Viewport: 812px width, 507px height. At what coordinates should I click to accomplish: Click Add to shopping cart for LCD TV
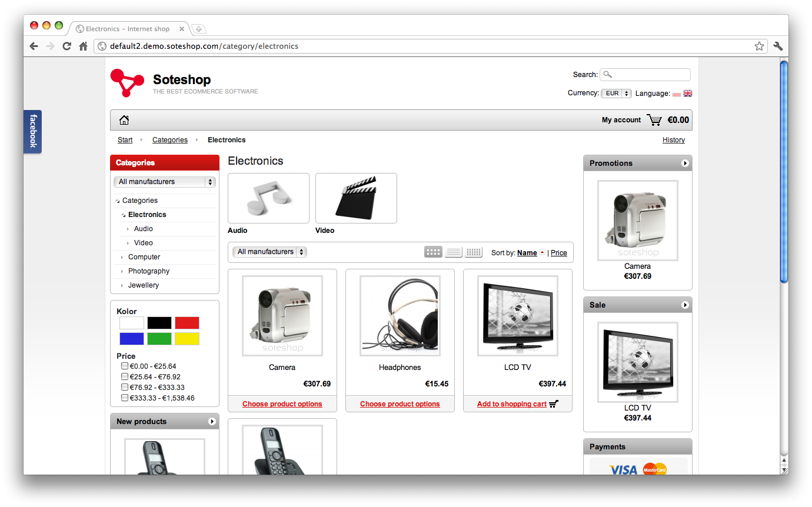(511, 404)
